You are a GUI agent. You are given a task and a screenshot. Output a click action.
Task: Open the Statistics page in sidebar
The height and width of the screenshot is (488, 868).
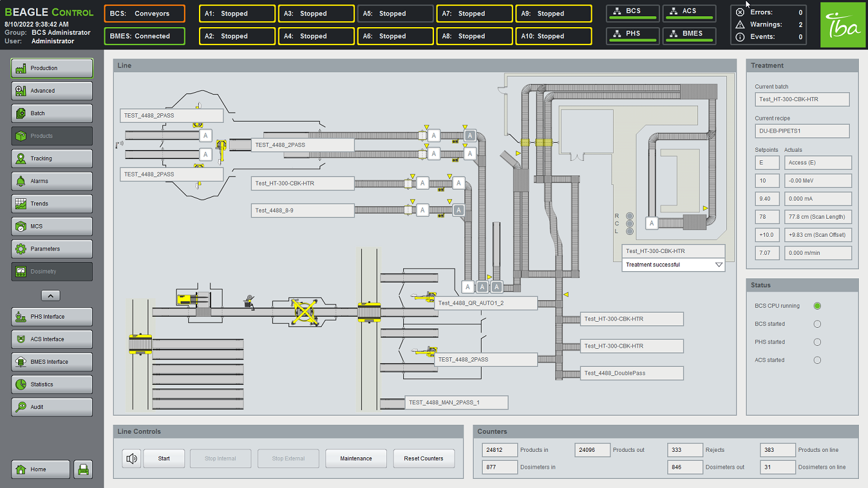tap(52, 384)
